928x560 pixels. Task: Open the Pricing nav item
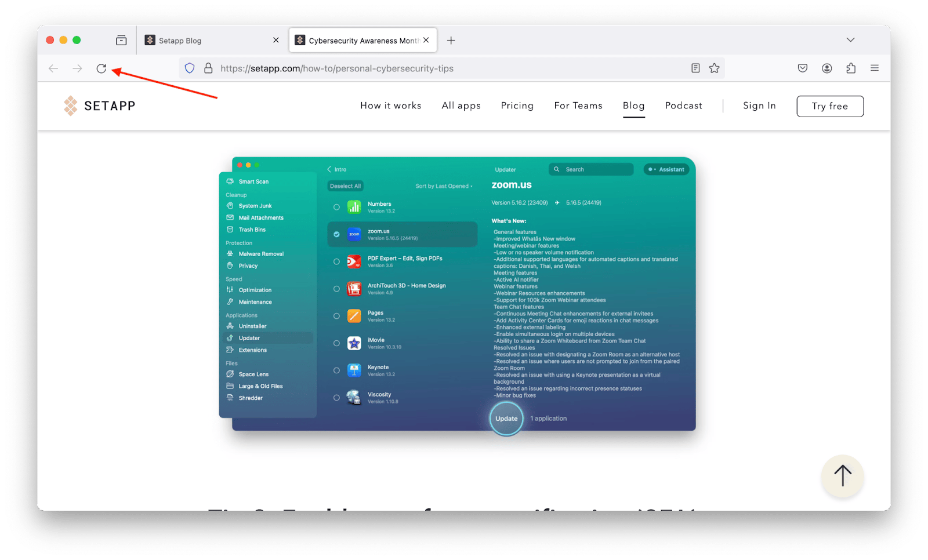pos(517,106)
